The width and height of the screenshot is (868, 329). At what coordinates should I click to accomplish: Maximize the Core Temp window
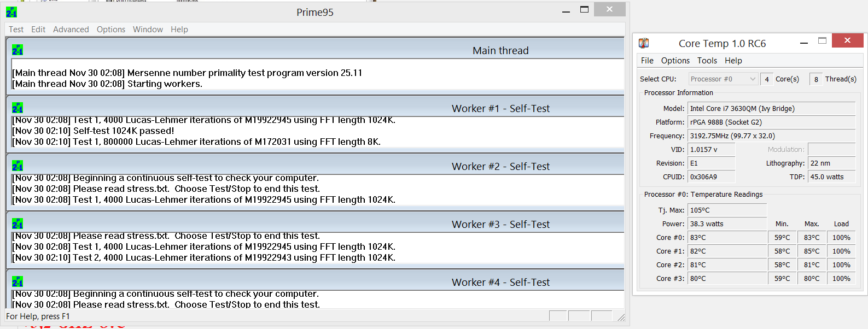click(x=822, y=40)
